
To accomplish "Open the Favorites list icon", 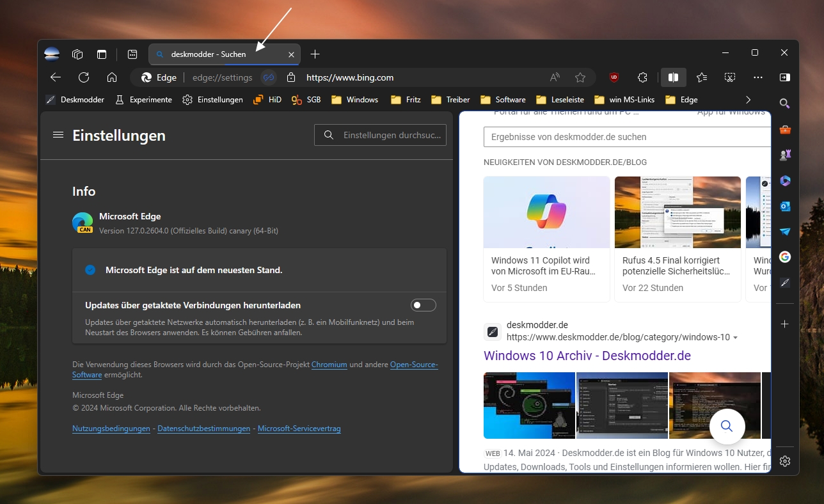I will [702, 77].
